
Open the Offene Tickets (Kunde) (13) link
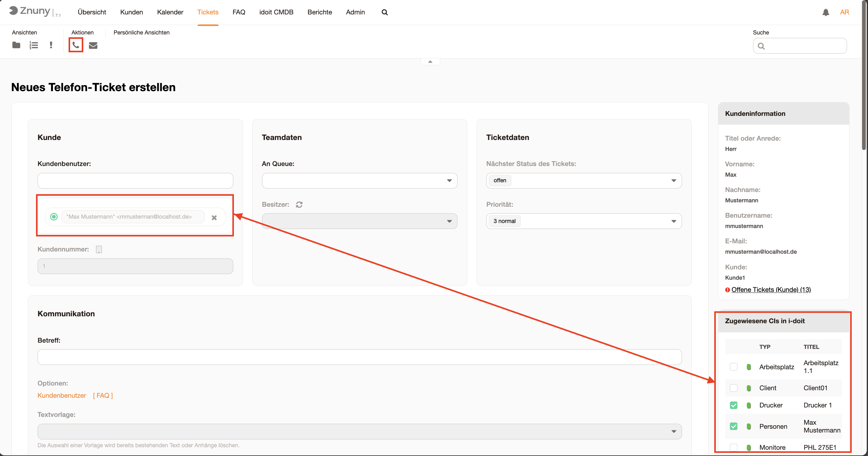[771, 289]
